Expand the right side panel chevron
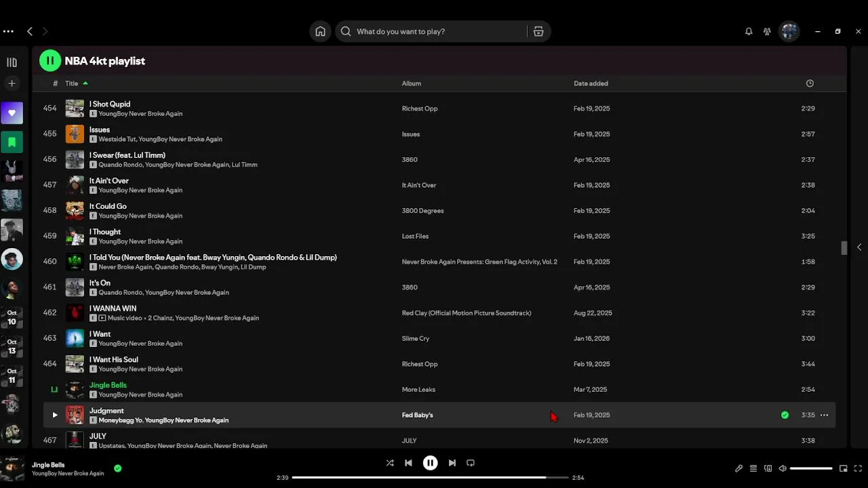This screenshot has width=868, height=488. coord(859,247)
